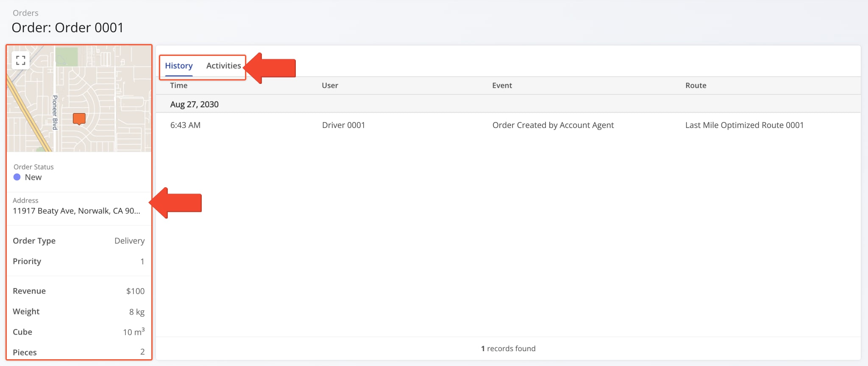Screen dimensions: 868x366
Task: Click the 8 kg weight value
Action: (x=137, y=312)
